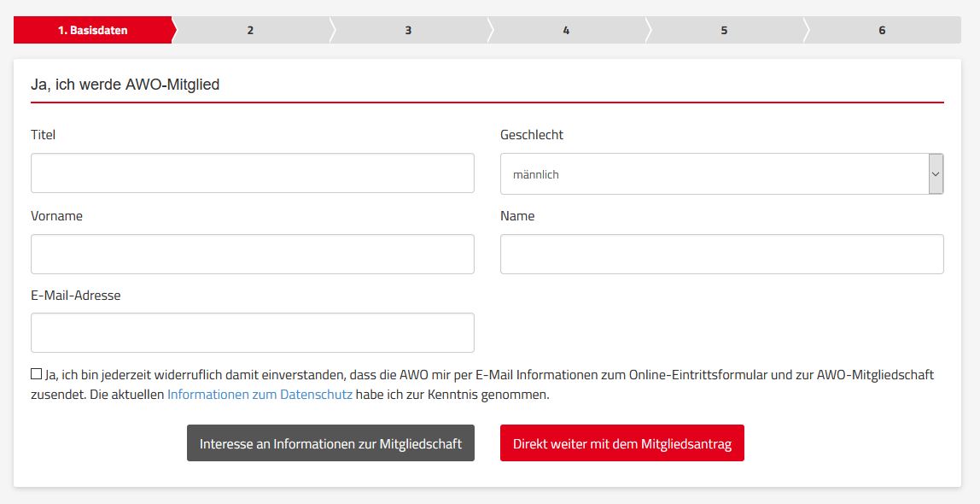Click the "Vorname" field label
The height and width of the screenshot is (504, 980).
(x=56, y=216)
